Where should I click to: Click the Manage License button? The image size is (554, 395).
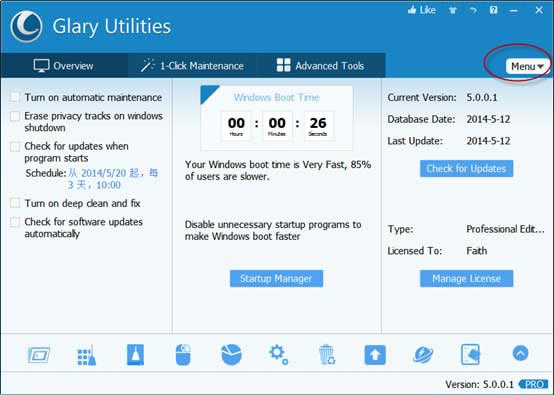(466, 278)
